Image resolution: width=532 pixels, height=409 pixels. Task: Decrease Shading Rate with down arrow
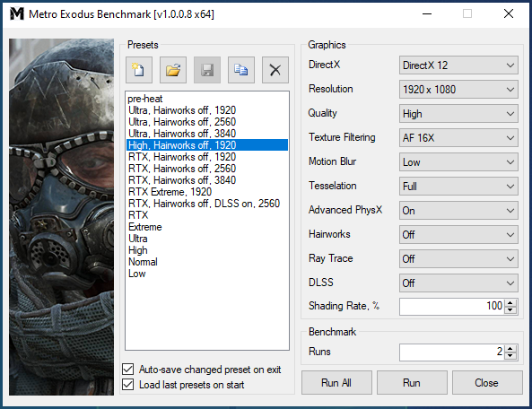[510, 309]
